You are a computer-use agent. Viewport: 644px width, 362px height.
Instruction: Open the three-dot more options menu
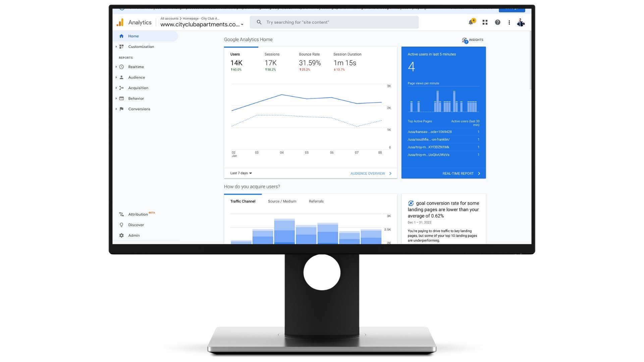click(509, 22)
